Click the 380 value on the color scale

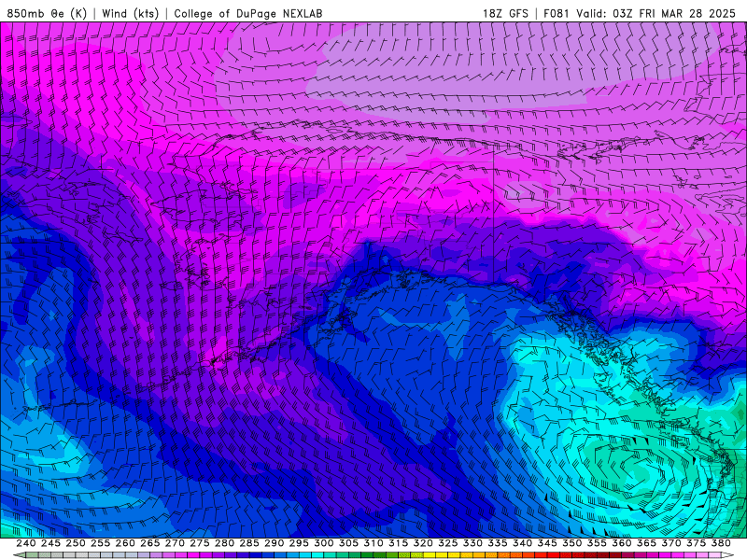tap(721, 543)
